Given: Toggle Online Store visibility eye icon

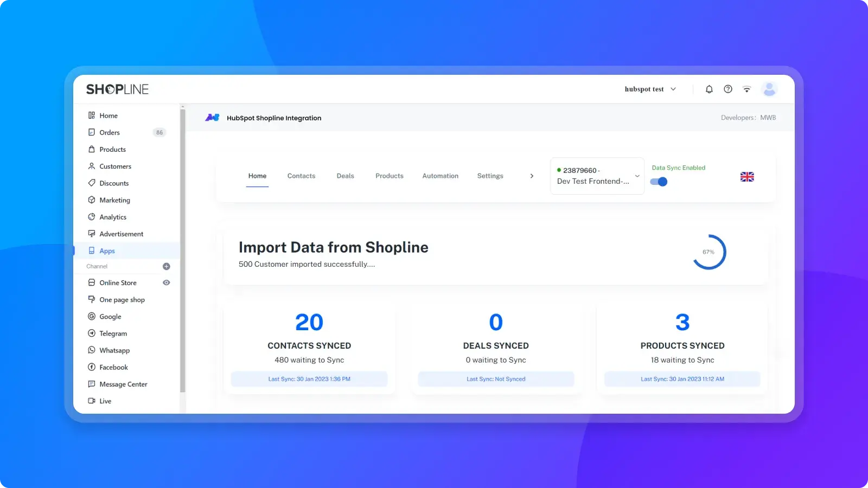Looking at the screenshot, I should click(x=167, y=282).
